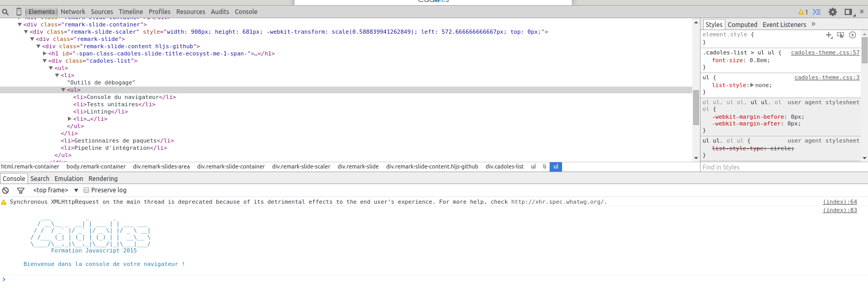The height and width of the screenshot is (296, 868).
Task: Select the Elements panel tab
Action: click(41, 11)
